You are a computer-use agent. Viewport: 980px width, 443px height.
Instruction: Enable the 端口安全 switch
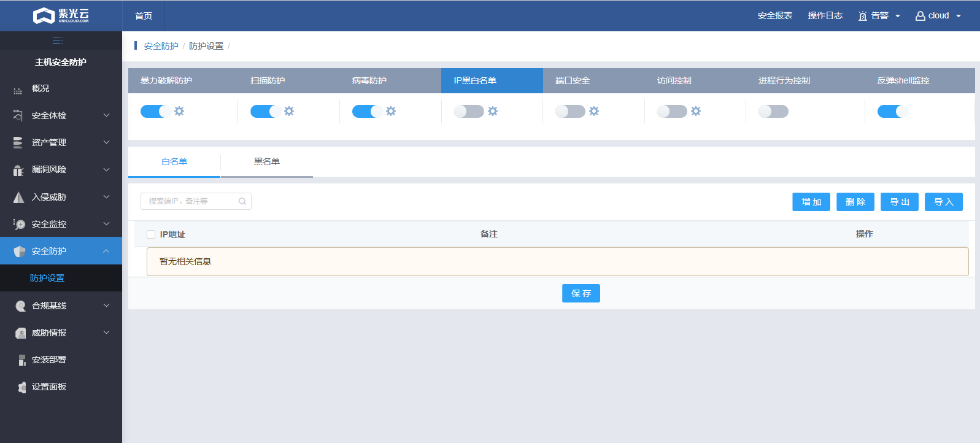571,111
